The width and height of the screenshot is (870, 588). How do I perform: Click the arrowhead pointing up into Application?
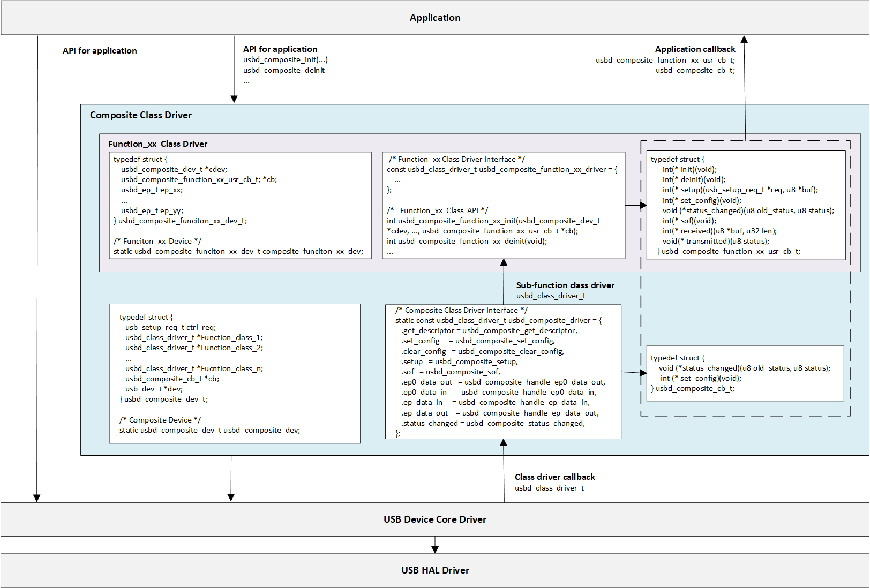tap(744, 40)
